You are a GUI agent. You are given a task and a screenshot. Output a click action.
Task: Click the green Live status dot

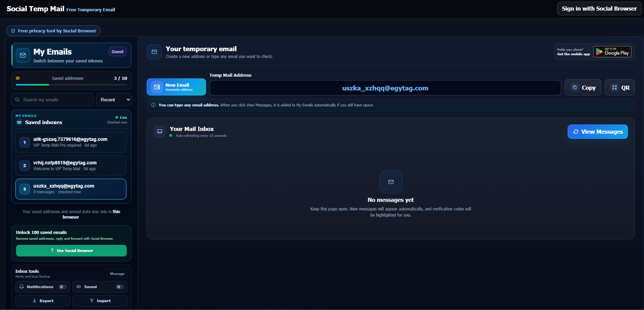(x=117, y=117)
